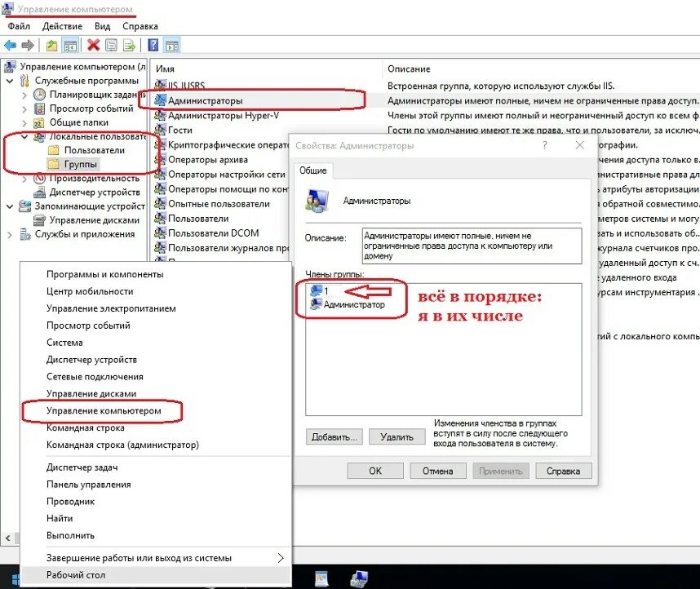Image resolution: width=700 pixels, height=589 pixels.
Task: Click the Описание text field in dialog
Action: coord(472,246)
